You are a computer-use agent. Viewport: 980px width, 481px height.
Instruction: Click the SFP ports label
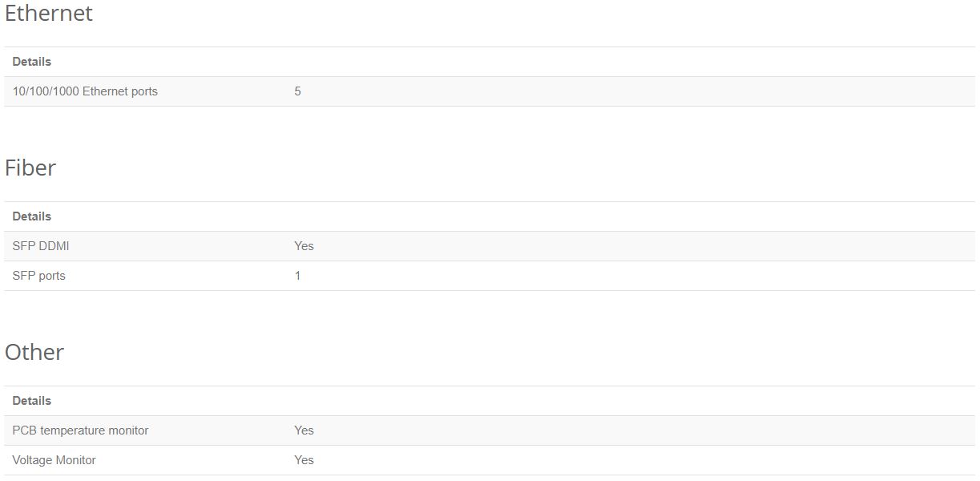(x=39, y=276)
